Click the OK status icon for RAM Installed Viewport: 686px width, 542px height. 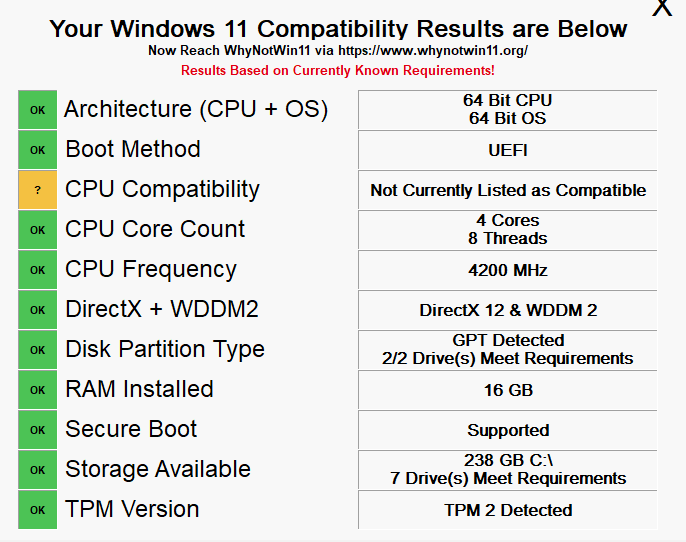click(38, 390)
